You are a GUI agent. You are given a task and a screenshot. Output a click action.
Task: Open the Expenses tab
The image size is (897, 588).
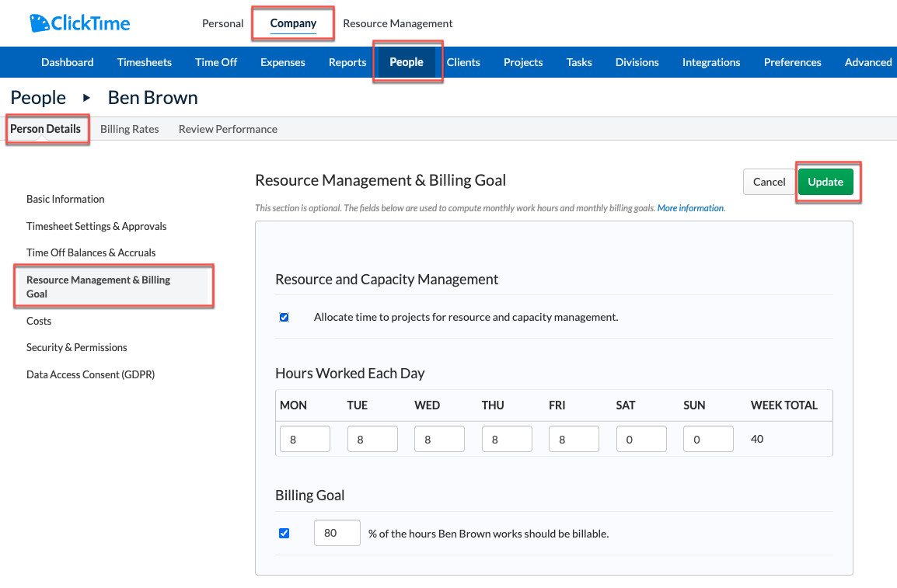pos(283,62)
